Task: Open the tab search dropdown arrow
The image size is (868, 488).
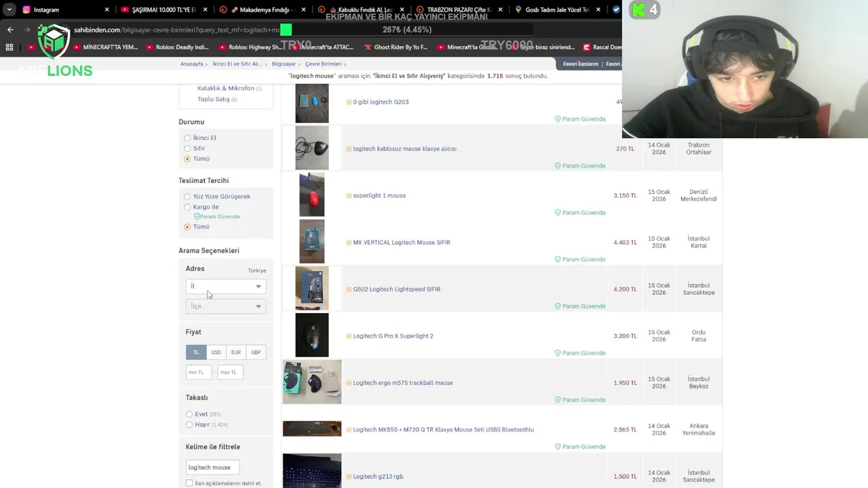Action: tap(9, 9)
